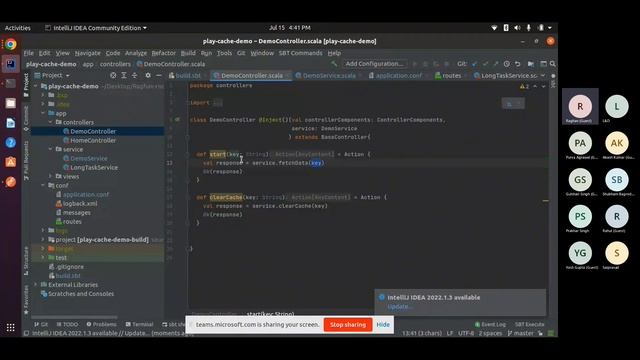Expand the views folder
This screenshot has height=360, width=640.
click(x=50, y=176)
